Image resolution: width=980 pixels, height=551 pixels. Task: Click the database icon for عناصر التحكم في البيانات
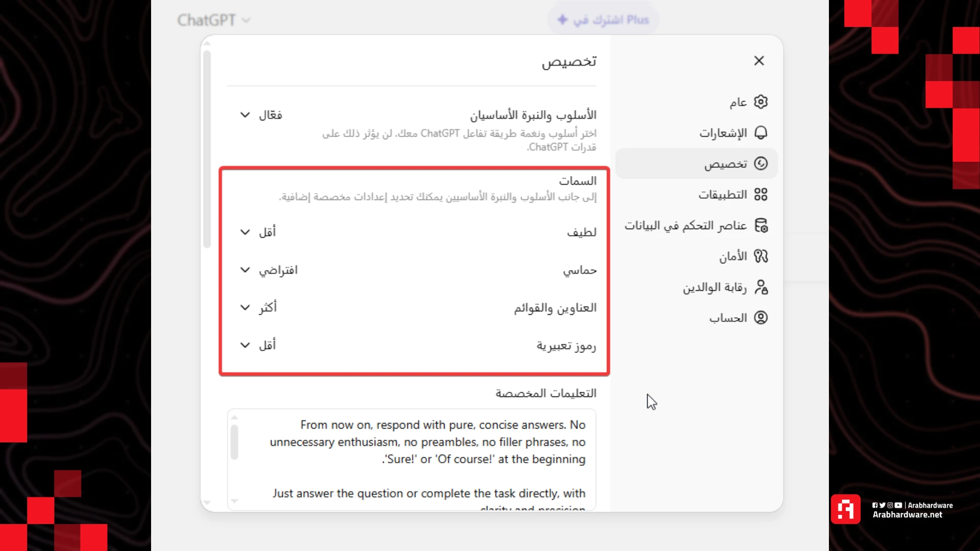(761, 225)
